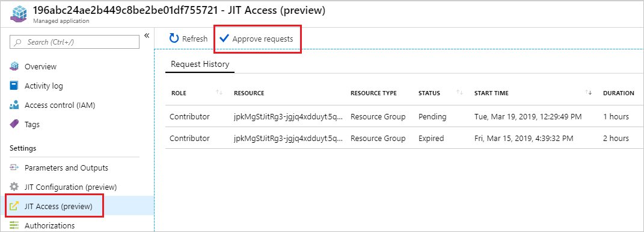Sort by STATUS column arrows
Viewport: 644px width, 232px height.
click(459, 93)
